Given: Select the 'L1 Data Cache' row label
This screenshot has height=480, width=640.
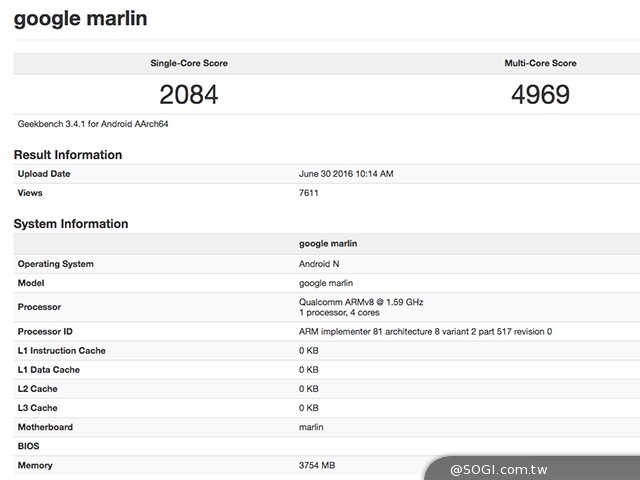Looking at the screenshot, I should pos(49,370).
